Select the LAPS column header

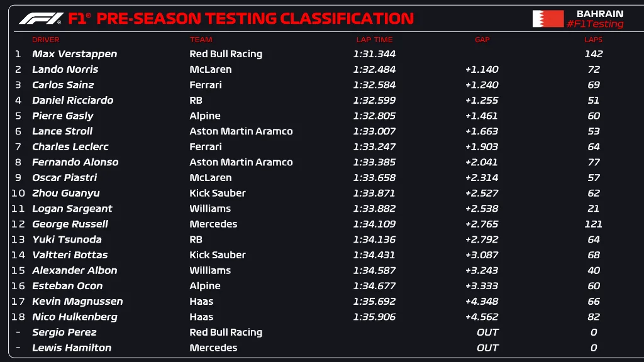pos(593,40)
